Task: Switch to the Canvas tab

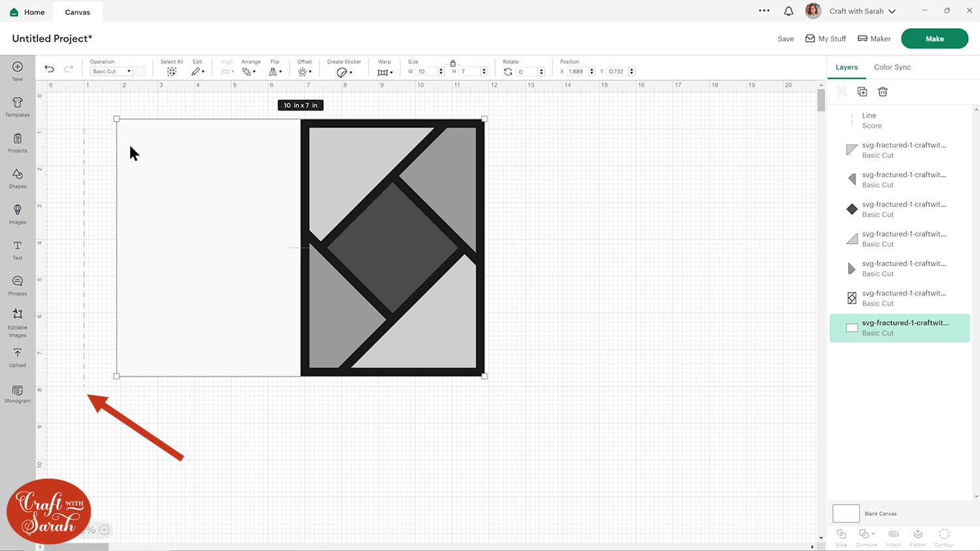Action: coord(78,12)
